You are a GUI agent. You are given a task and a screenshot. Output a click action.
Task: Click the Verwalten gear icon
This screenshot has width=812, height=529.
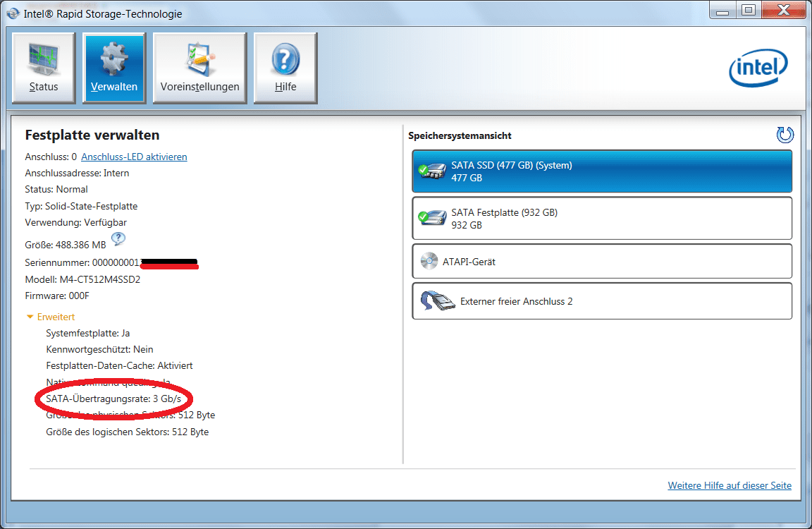(x=114, y=58)
